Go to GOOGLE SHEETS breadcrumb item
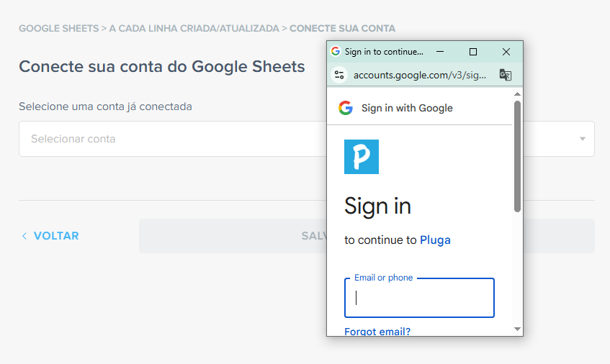The height and width of the screenshot is (364, 610). click(58, 29)
